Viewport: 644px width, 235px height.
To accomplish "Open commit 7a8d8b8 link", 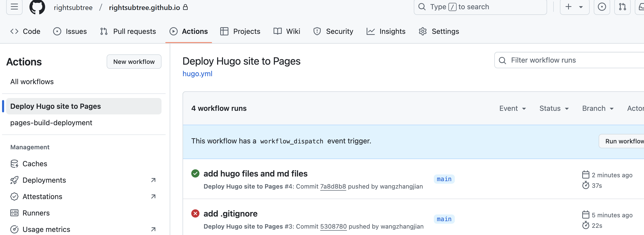I will coord(333,187).
